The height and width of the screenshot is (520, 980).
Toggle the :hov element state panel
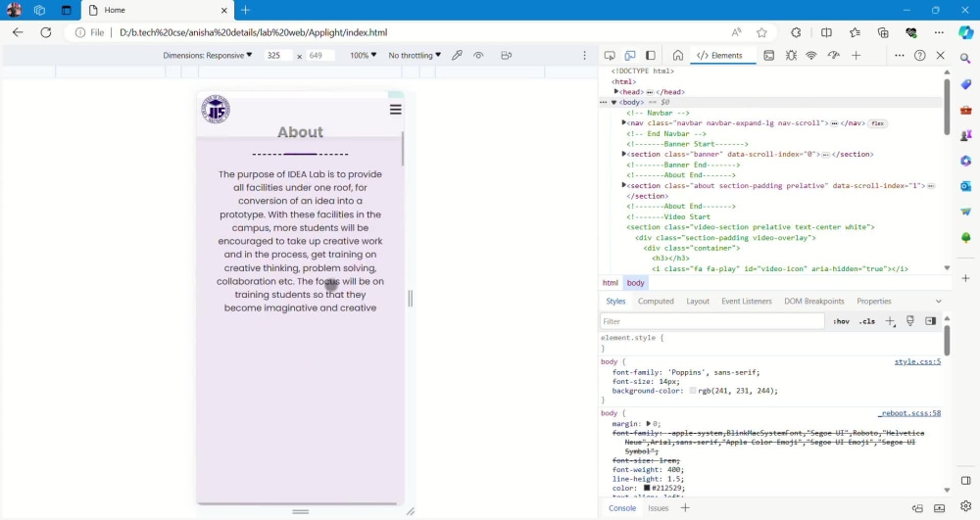tap(841, 321)
